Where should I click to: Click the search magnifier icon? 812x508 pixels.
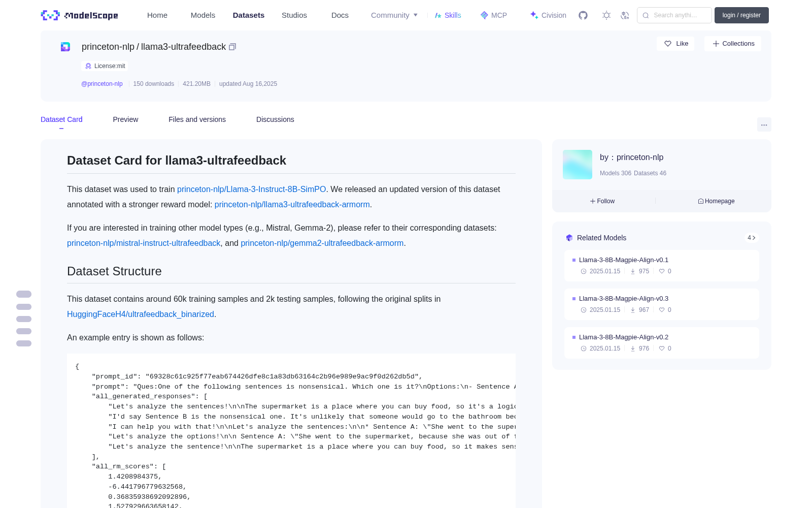tap(646, 15)
